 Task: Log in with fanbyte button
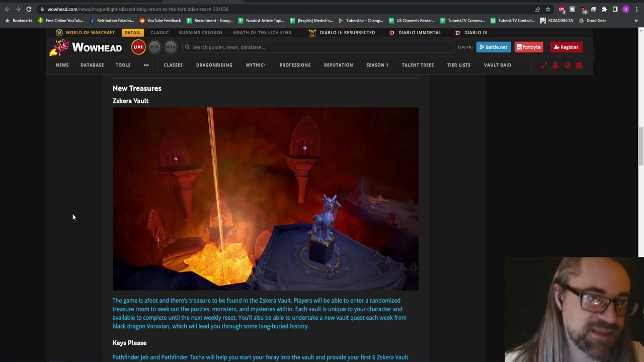528,47
